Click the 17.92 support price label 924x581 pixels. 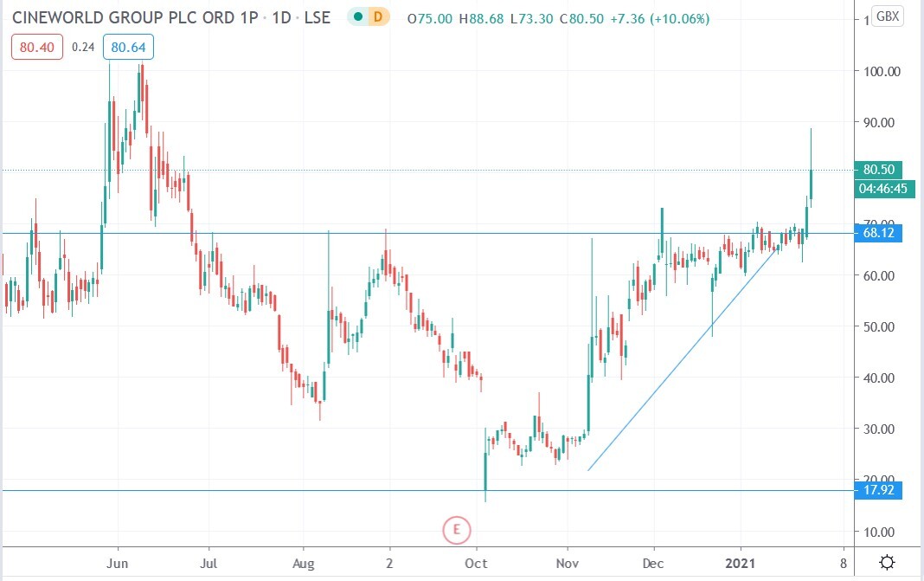tap(879, 490)
